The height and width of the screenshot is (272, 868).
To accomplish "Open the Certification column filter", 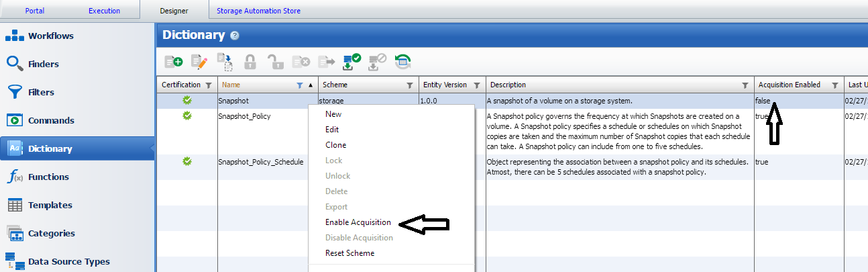I will coord(209,85).
